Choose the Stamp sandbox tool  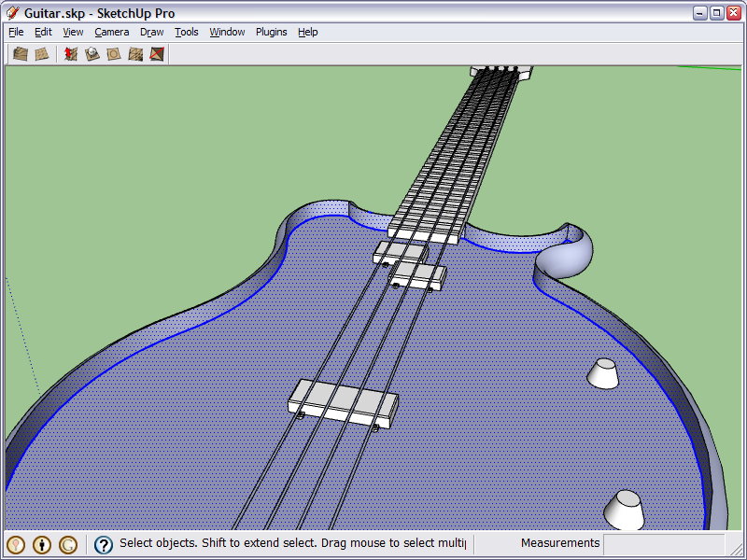(x=92, y=54)
